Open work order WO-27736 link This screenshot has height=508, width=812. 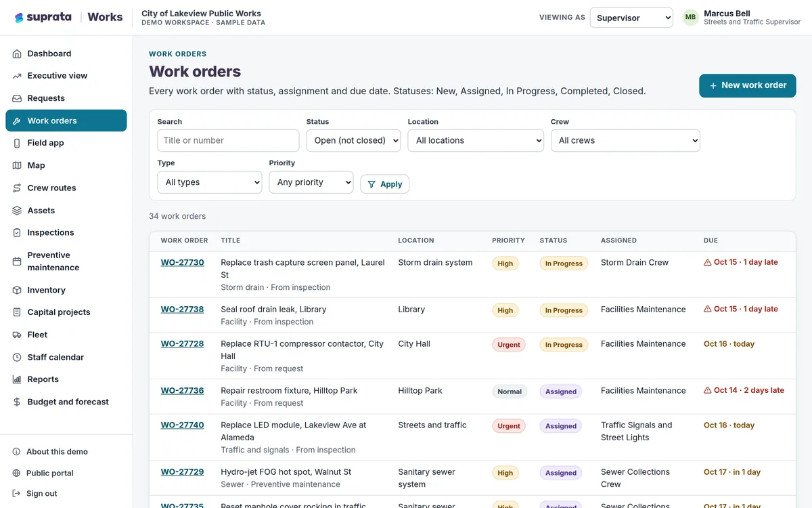(182, 391)
